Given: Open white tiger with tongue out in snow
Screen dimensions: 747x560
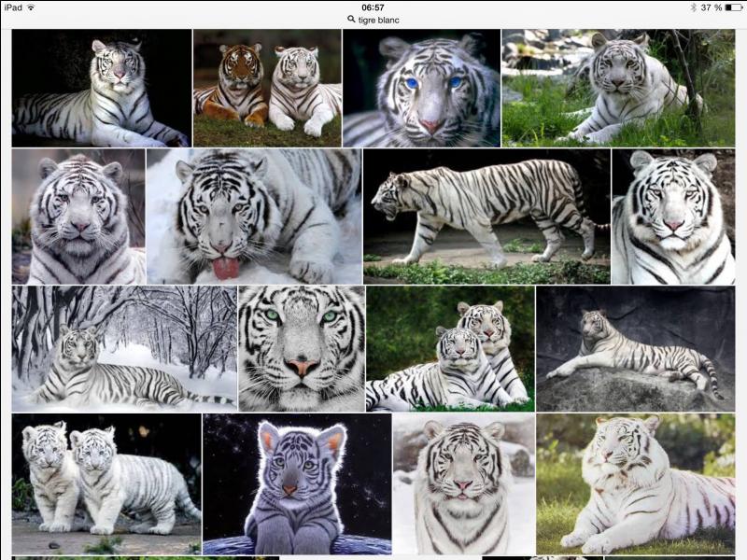Looking at the screenshot, I should pyautogui.click(x=254, y=217).
